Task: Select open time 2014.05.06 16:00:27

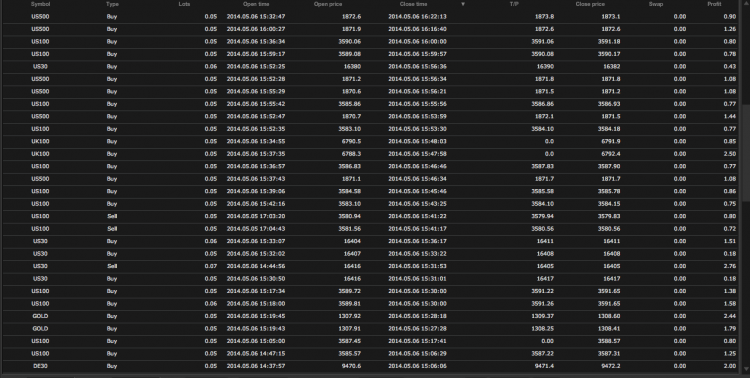Action: coord(256,29)
